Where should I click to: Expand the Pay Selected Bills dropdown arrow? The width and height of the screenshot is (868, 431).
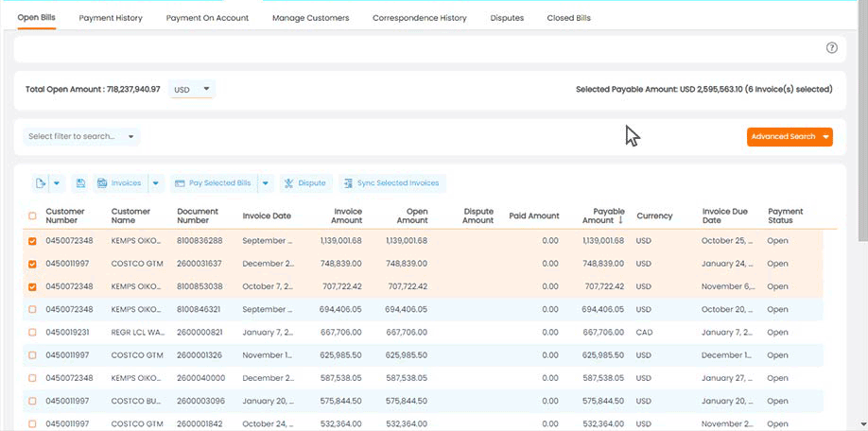pos(266,183)
